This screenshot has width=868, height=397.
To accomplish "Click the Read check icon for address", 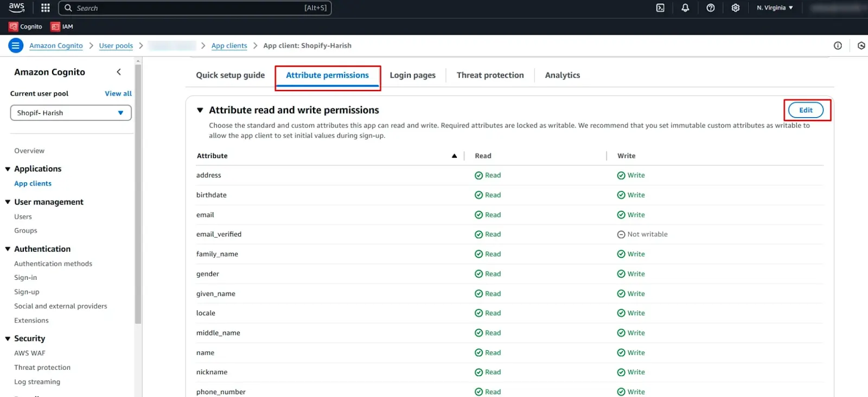I will [x=478, y=175].
